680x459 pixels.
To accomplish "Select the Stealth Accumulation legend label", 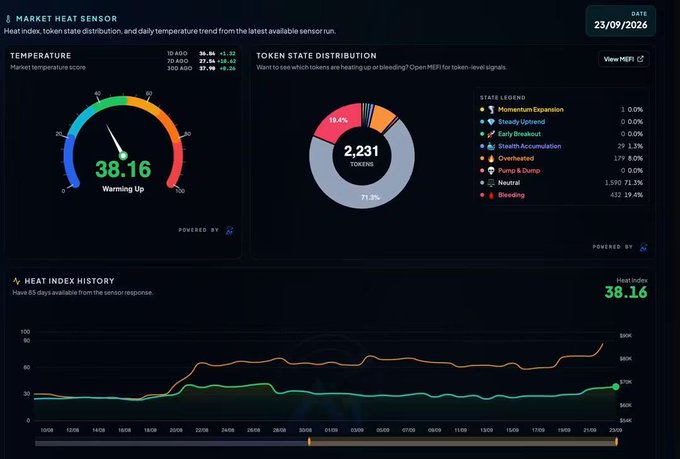I will [x=530, y=146].
